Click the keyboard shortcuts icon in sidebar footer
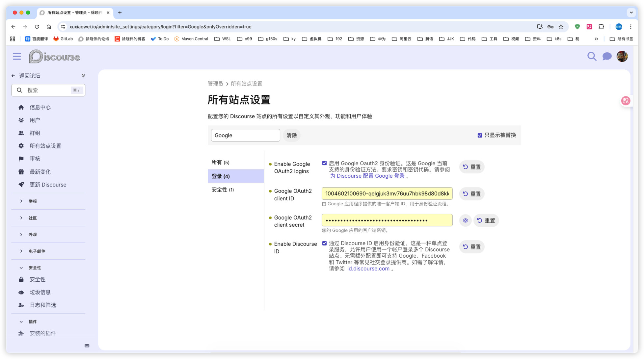 point(87,346)
